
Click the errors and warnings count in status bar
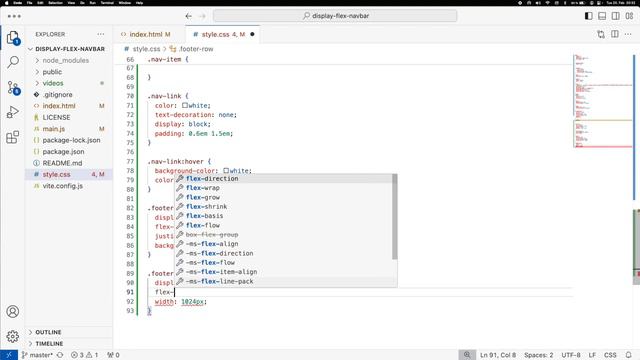click(x=84, y=355)
